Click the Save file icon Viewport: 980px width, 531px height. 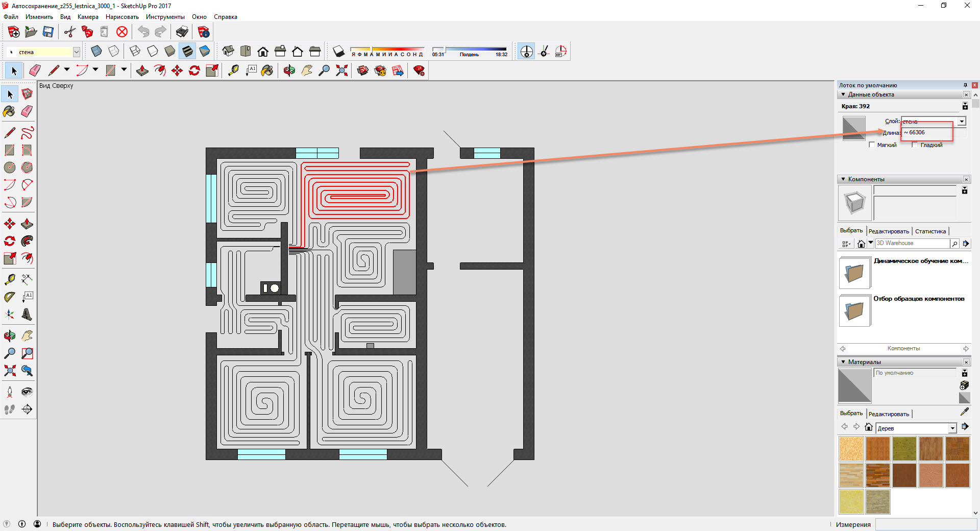tap(48, 32)
